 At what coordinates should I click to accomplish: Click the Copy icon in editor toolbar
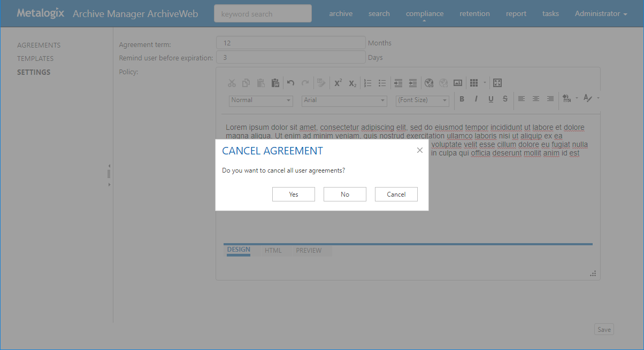[246, 83]
